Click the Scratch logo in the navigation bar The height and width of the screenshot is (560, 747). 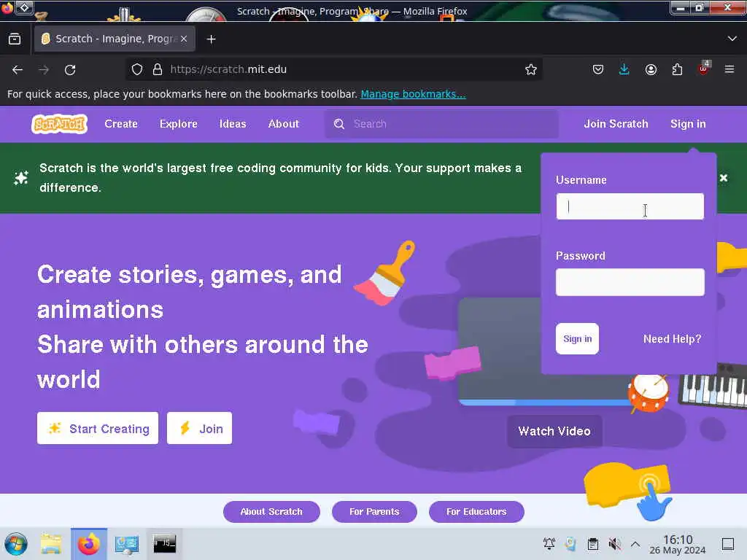[x=59, y=124]
